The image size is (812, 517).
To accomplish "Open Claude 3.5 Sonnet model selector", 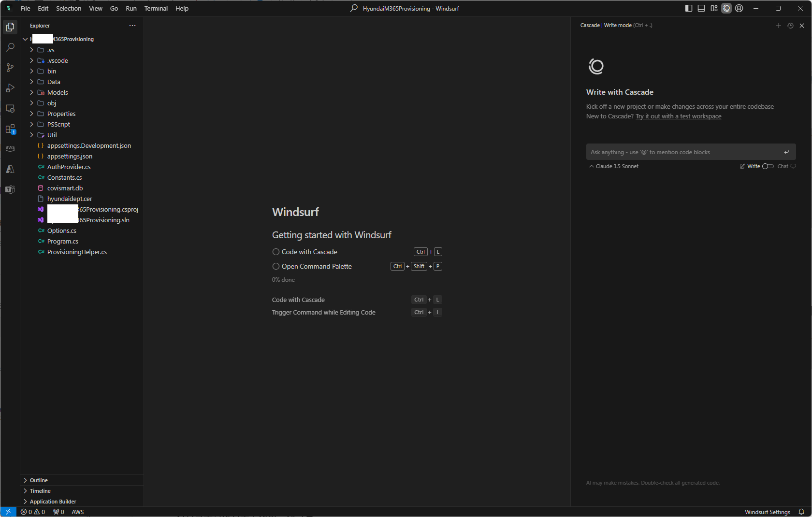I will tap(614, 166).
